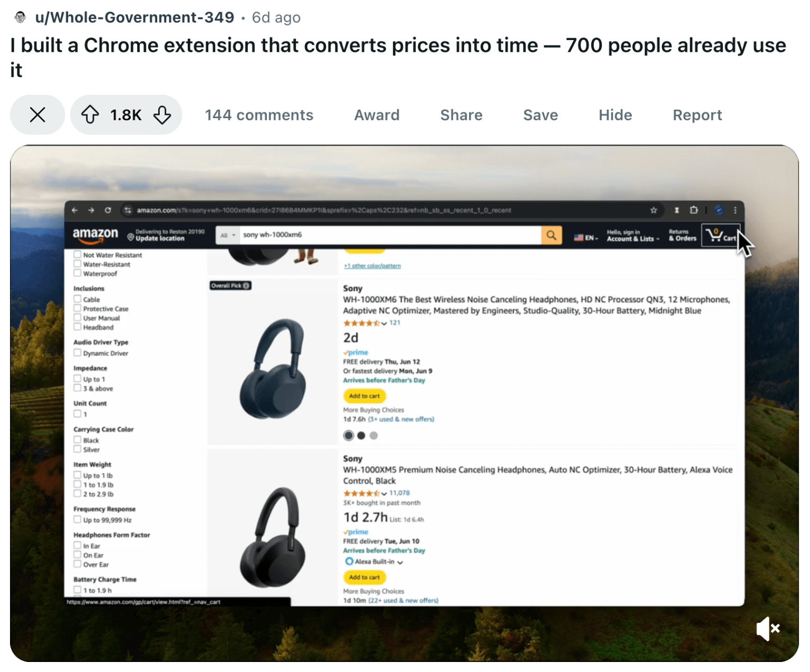Open the All category dropdown beside search
810x672 pixels.
click(227, 235)
